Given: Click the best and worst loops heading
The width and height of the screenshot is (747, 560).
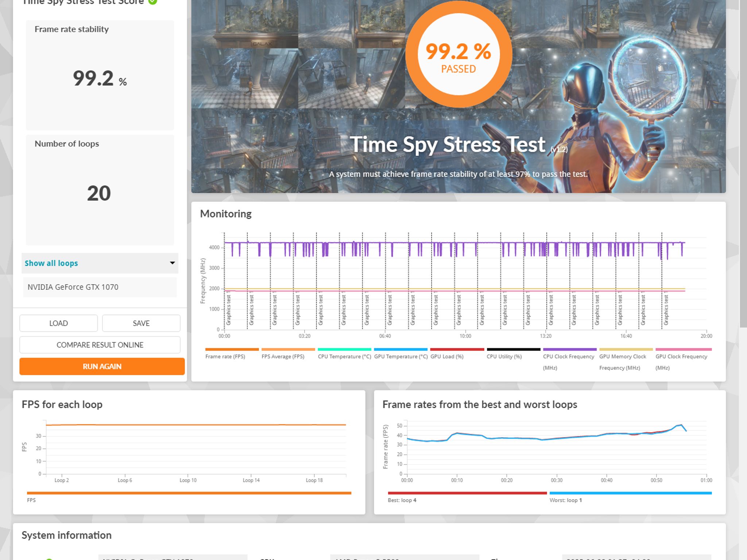Looking at the screenshot, I should pos(480,405).
